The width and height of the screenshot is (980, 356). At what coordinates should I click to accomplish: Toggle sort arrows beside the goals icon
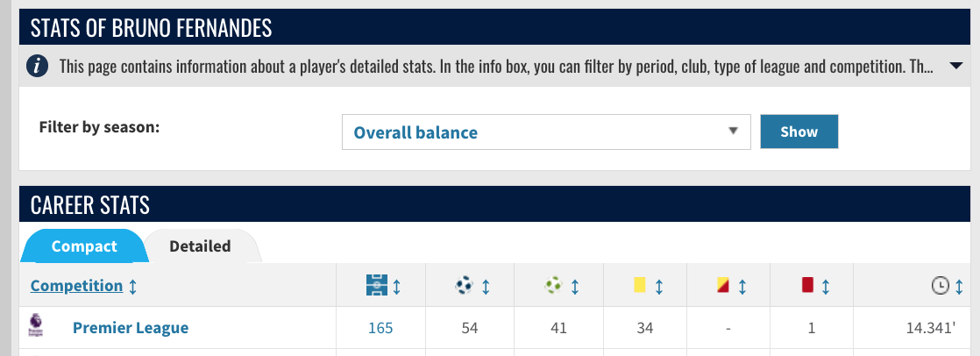point(486,288)
